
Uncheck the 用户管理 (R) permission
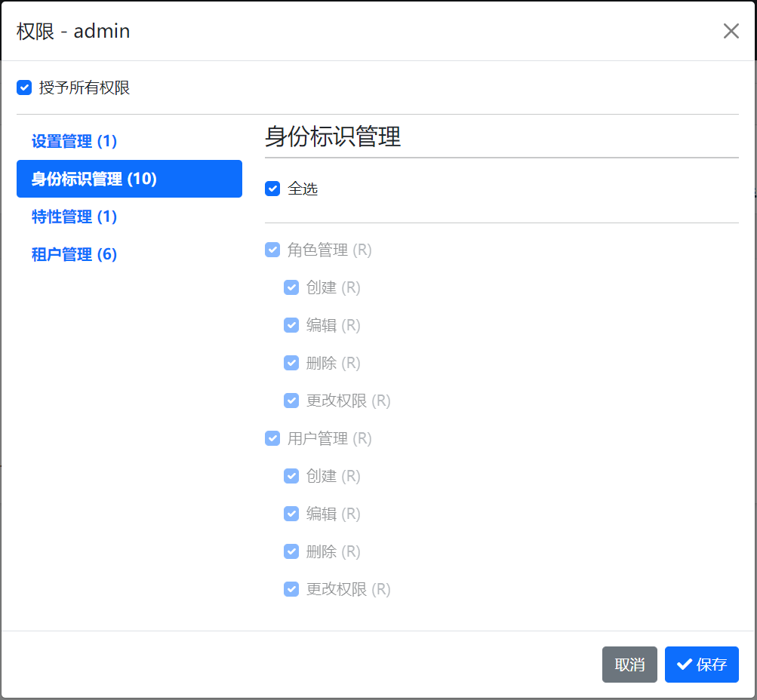(272, 438)
